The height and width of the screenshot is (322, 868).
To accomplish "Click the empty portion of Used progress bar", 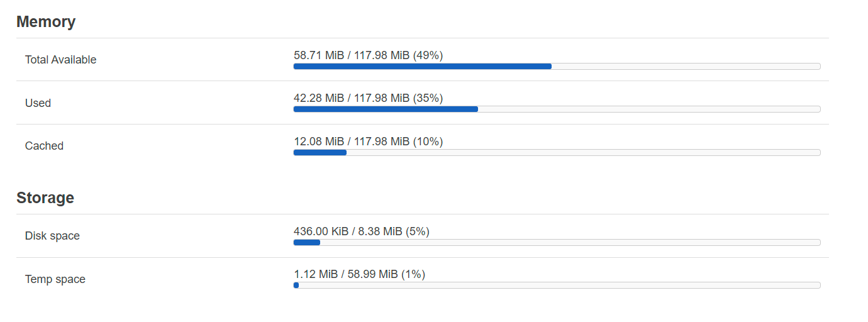I will click(649, 109).
